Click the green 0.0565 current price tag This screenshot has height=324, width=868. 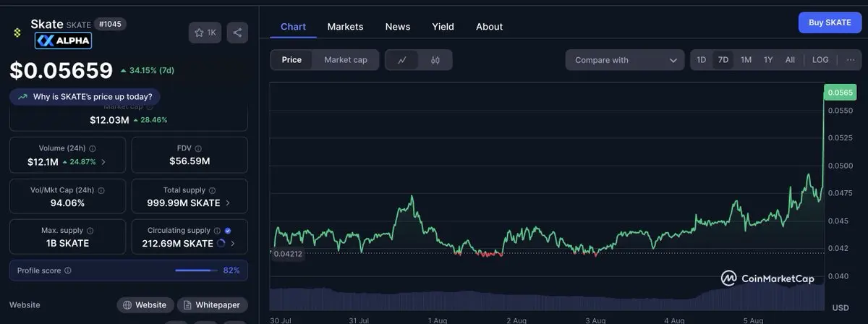[841, 92]
